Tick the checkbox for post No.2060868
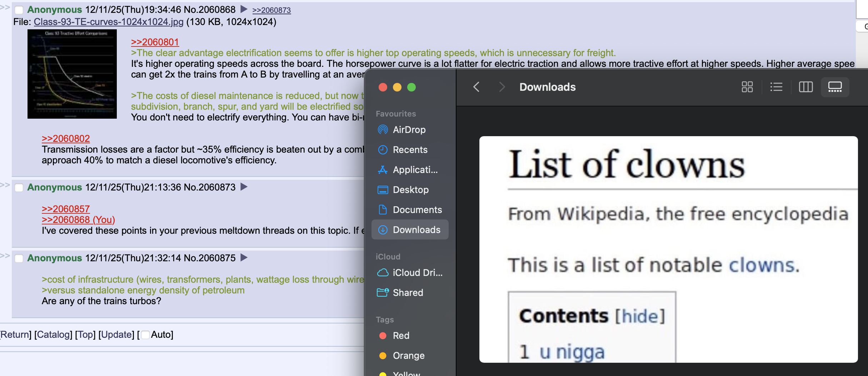Viewport: 868px width, 376px height. click(x=19, y=10)
